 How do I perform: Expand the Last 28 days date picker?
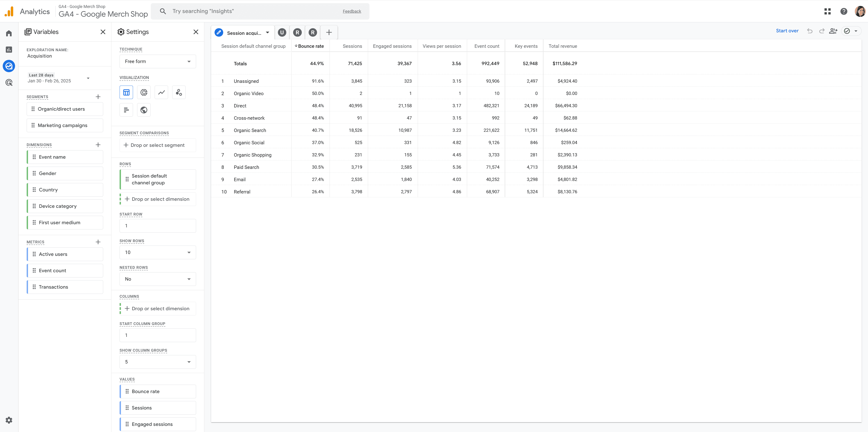(x=59, y=78)
